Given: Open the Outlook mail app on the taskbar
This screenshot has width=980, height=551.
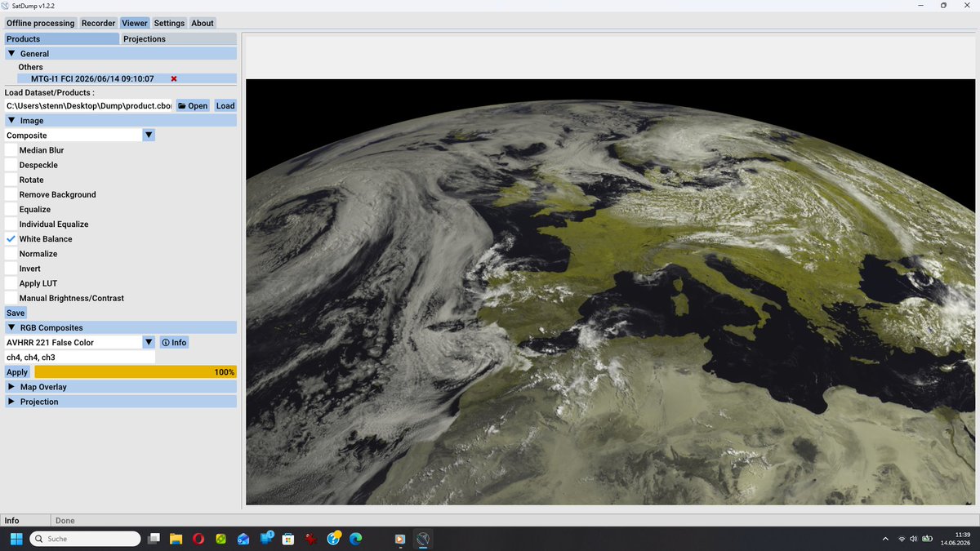Looking at the screenshot, I should (x=243, y=539).
